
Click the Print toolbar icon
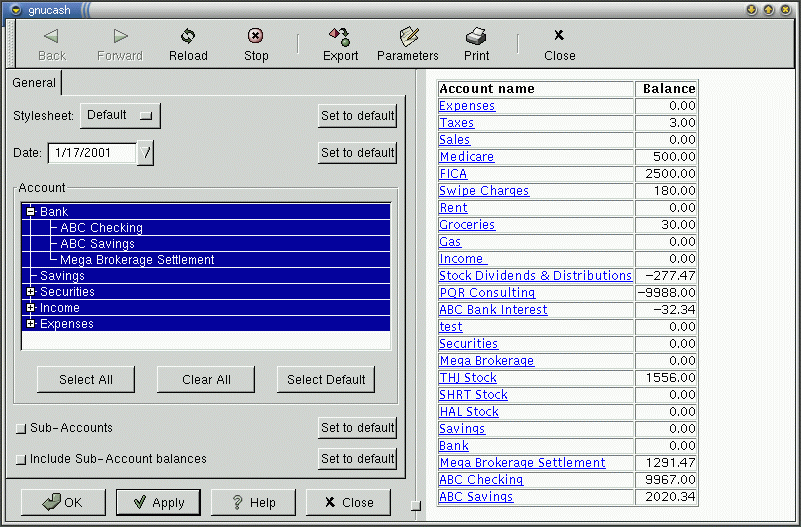pos(477,36)
